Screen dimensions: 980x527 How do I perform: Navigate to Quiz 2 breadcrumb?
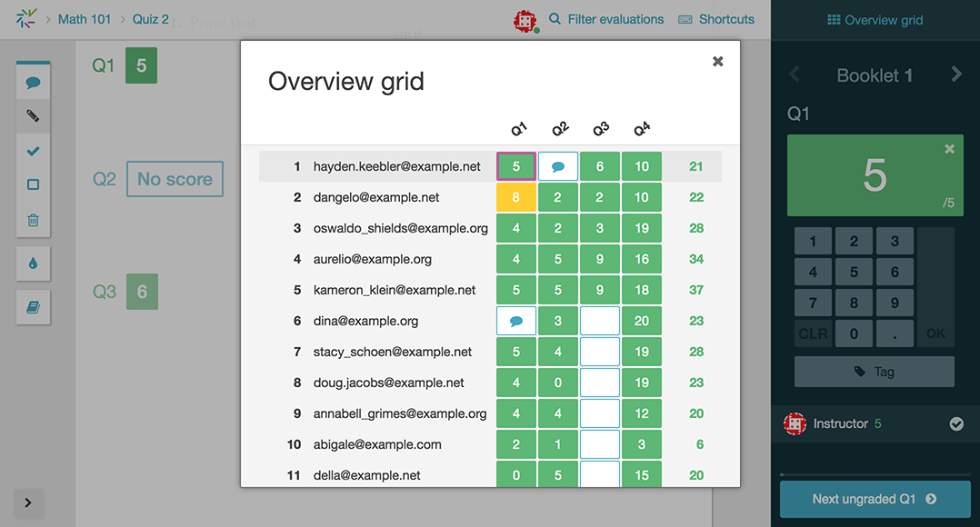click(151, 19)
